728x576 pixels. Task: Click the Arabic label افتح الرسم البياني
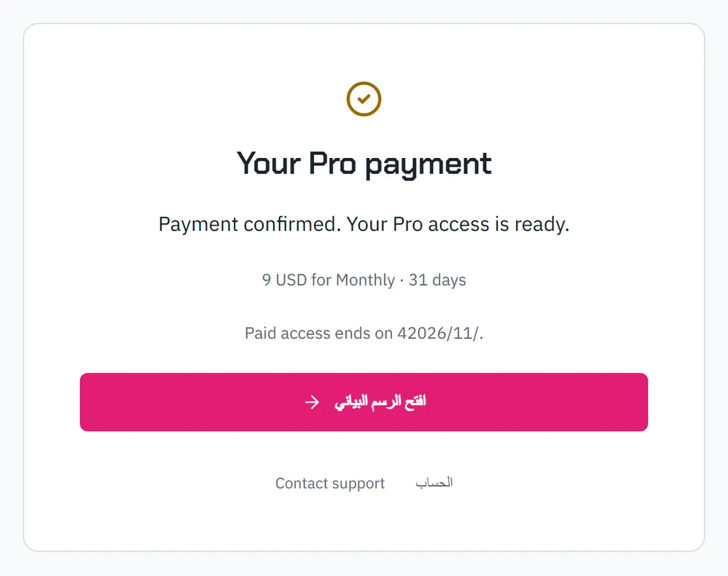click(x=380, y=402)
